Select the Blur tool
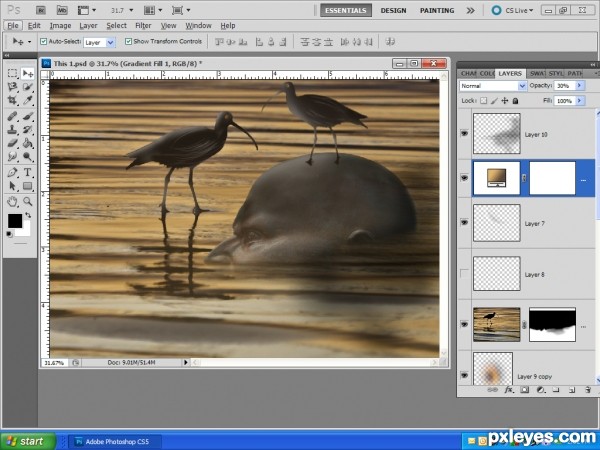The width and height of the screenshot is (600, 450). pyautogui.click(x=13, y=157)
